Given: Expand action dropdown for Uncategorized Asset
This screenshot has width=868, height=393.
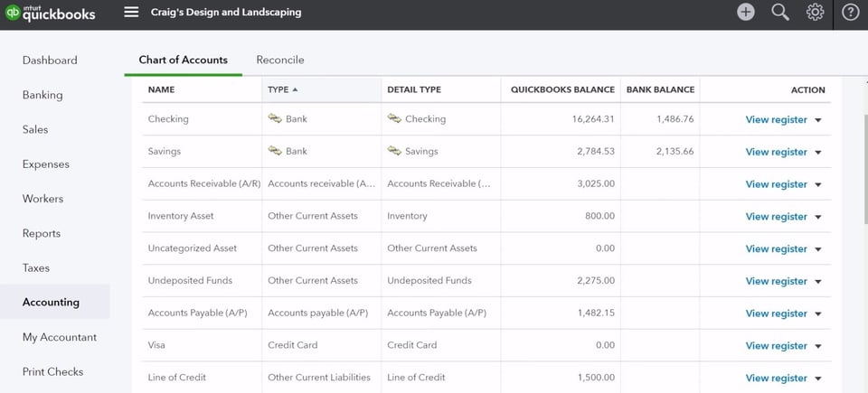Looking at the screenshot, I should [818, 249].
